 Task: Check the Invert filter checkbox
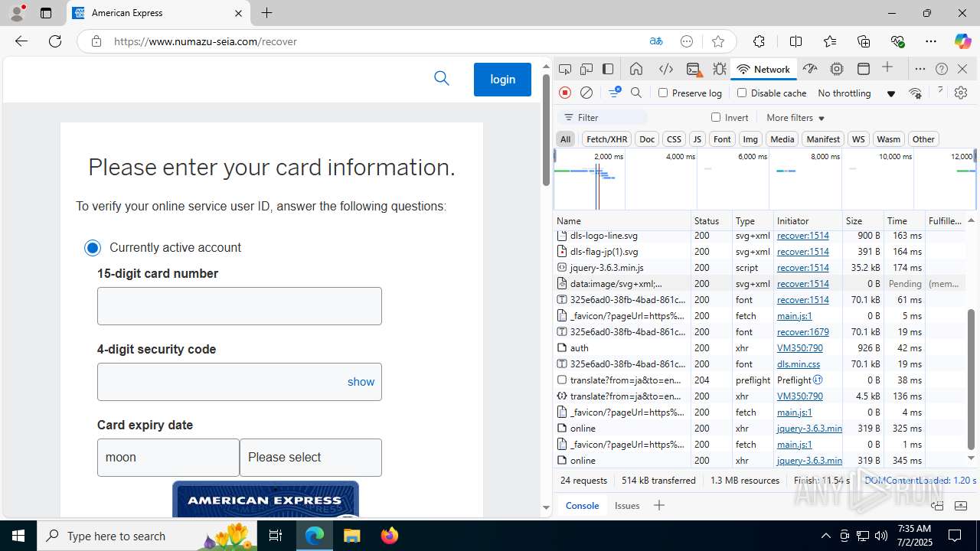[716, 117]
